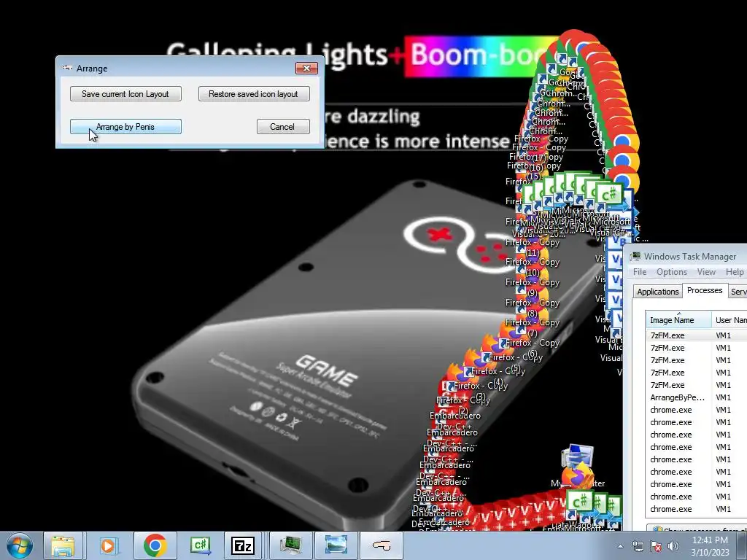This screenshot has width=747, height=560.
Task: Open Action Center flag in tray
Action: (656, 546)
